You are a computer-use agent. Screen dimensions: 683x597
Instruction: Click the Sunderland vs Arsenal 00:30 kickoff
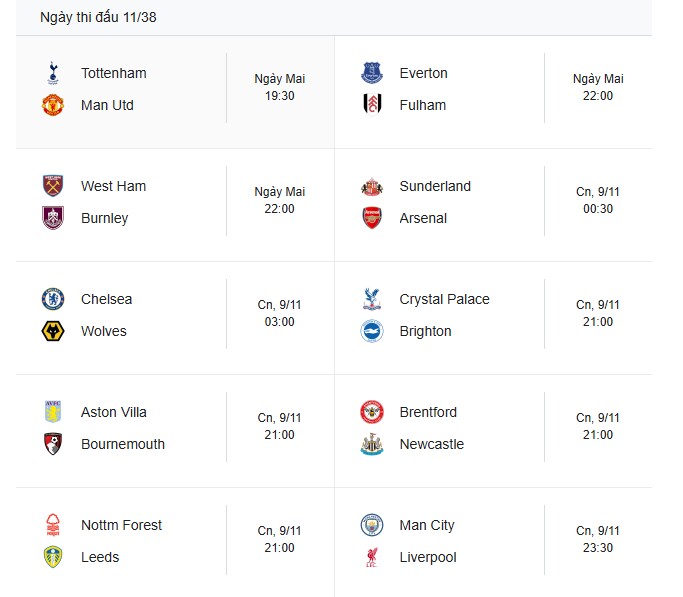tap(598, 209)
